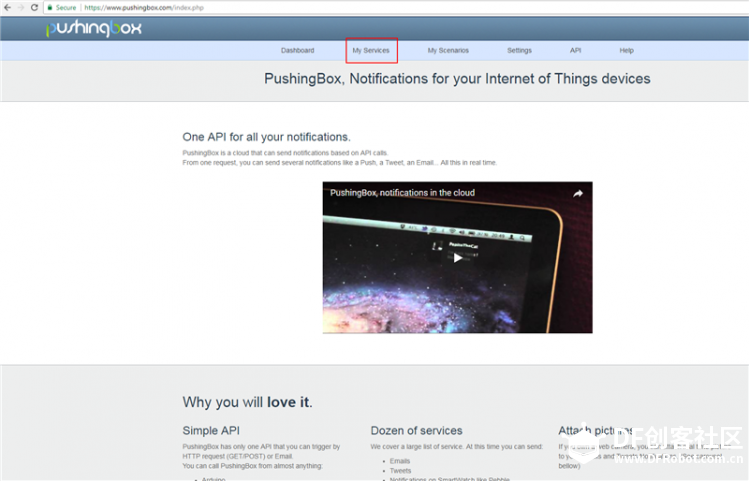Click the green Secure padlock icon
The width and height of the screenshot is (749, 481).
click(x=50, y=7)
